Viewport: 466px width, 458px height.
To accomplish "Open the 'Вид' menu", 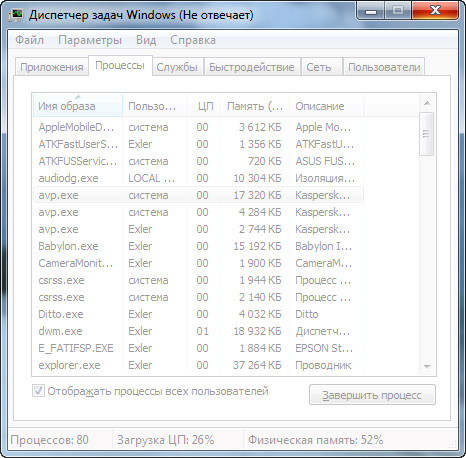I will 146,40.
